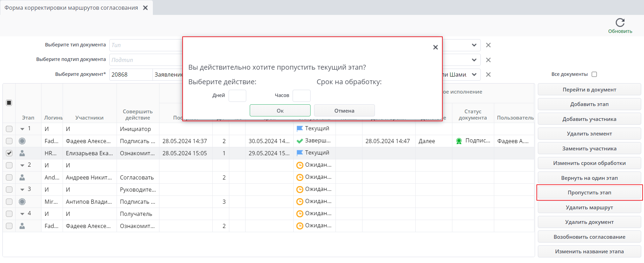Image resolution: width=644 pixels, height=263 pixels.
Task: Focus the Часов input field
Action: (x=302, y=96)
